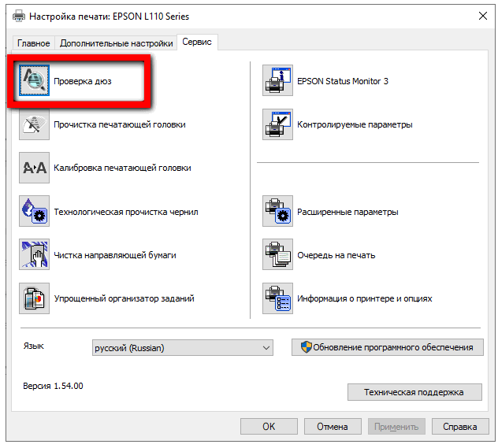Expand the Язык language dropdown
Viewport: 498px width, 448px height.
click(182, 347)
